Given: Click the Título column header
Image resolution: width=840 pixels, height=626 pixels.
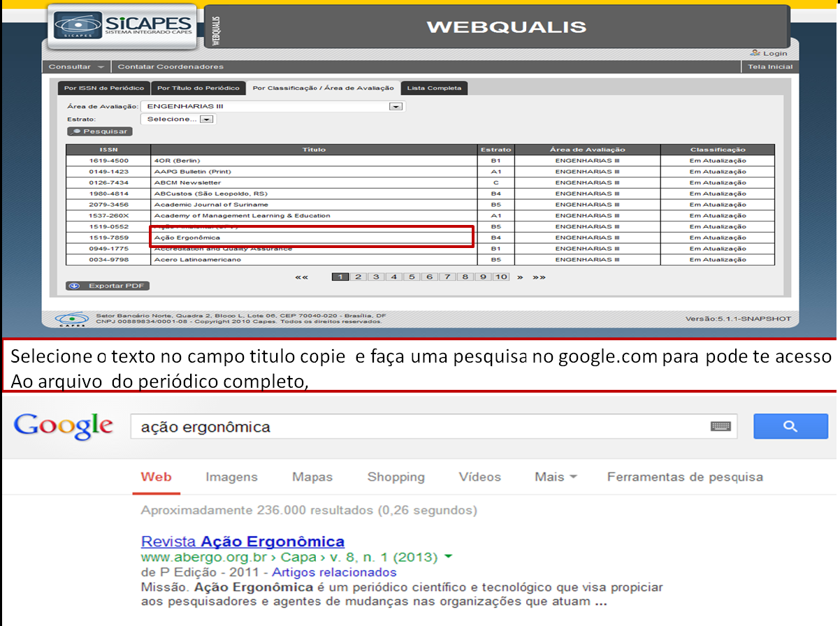Looking at the screenshot, I should [314, 150].
